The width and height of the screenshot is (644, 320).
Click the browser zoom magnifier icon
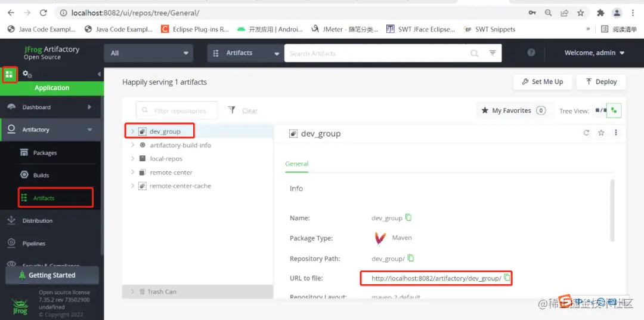pyautogui.click(x=548, y=13)
